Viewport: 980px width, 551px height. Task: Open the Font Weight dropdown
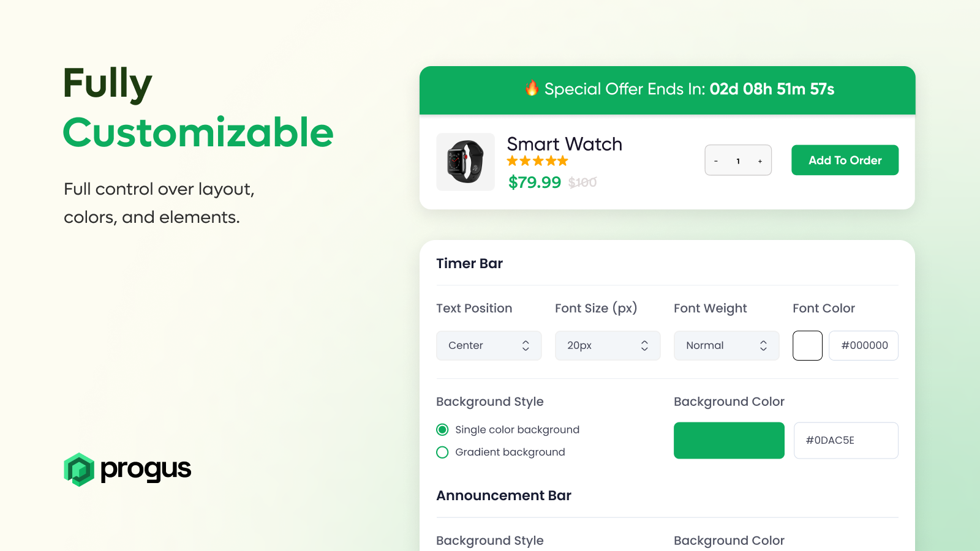[x=726, y=345]
